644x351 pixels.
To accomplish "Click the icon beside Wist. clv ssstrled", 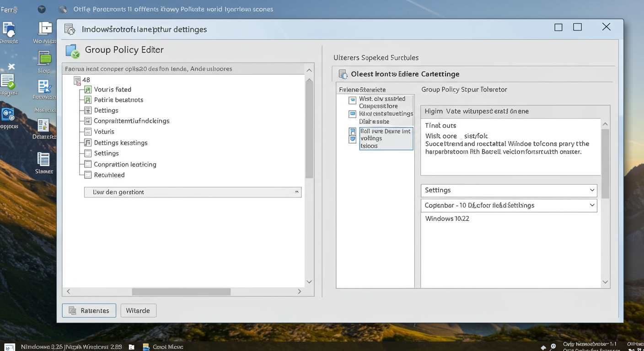I will point(352,100).
